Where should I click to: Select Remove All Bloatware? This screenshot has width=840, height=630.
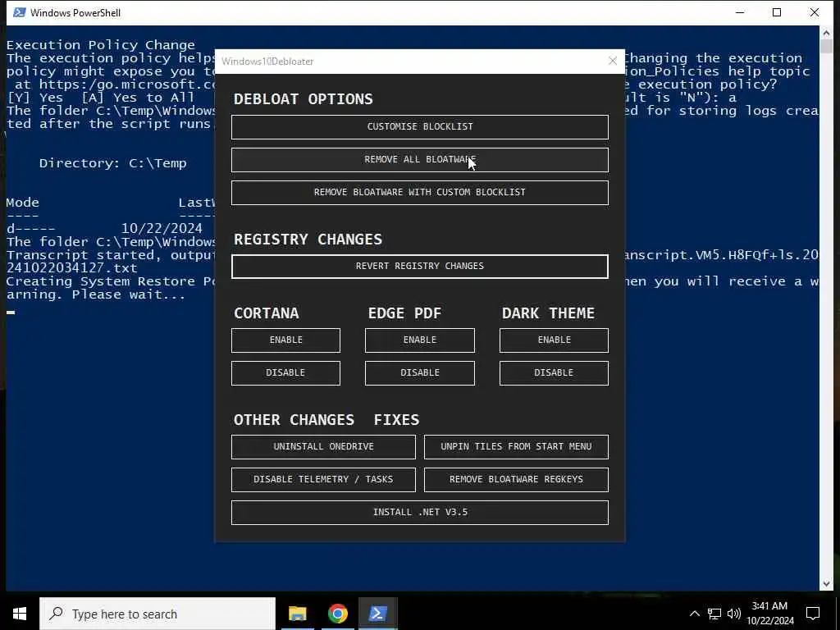tap(419, 160)
